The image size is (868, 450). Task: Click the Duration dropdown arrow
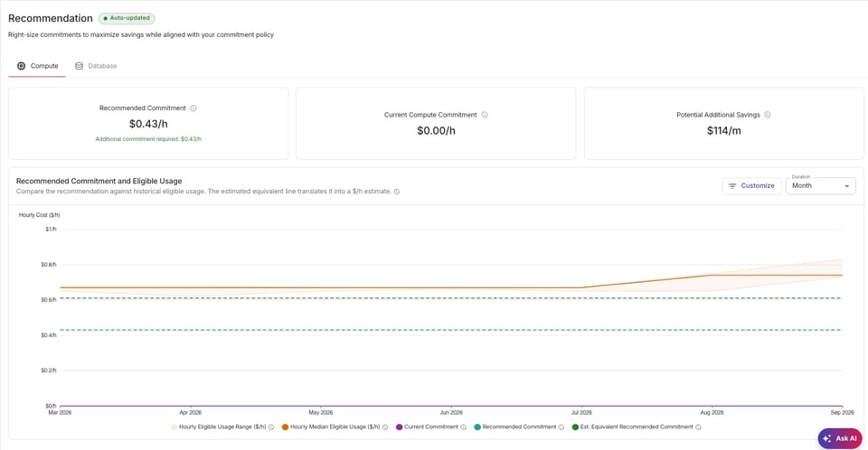(x=846, y=186)
